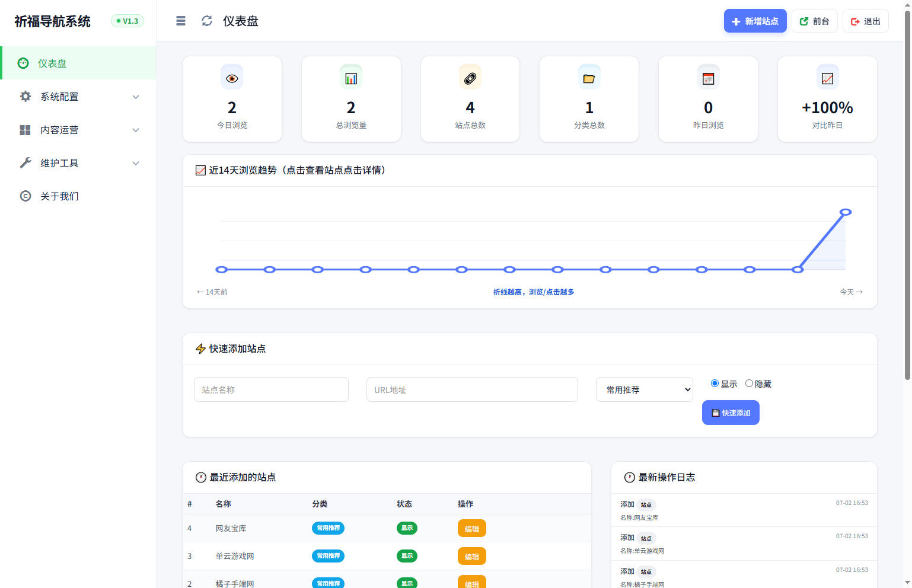This screenshot has width=912, height=588.
Task: Open 关于我们 in the sidebar
Action: (78, 196)
